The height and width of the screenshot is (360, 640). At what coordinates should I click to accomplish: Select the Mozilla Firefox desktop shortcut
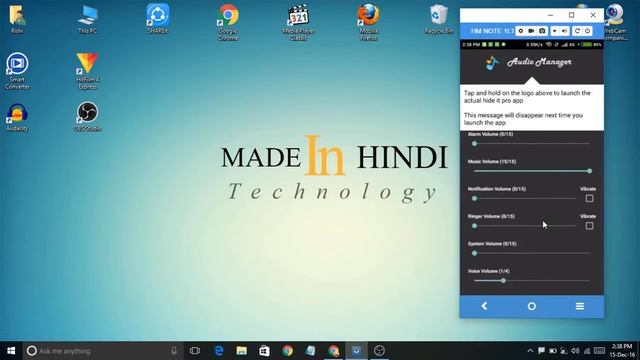pyautogui.click(x=369, y=22)
